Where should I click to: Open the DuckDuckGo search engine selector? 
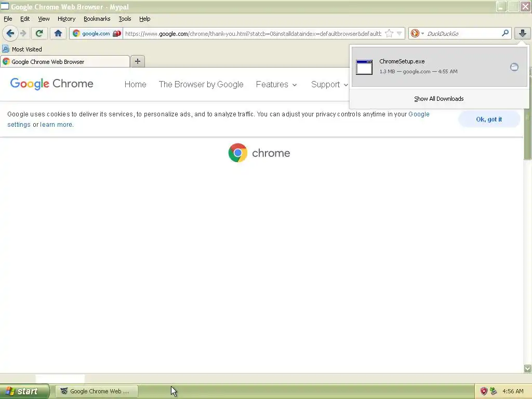(417, 33)
